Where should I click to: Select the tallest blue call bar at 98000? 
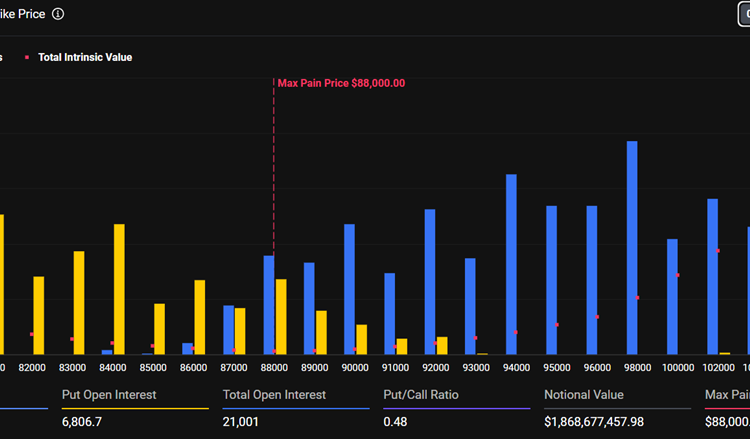(x=632, y=247)
